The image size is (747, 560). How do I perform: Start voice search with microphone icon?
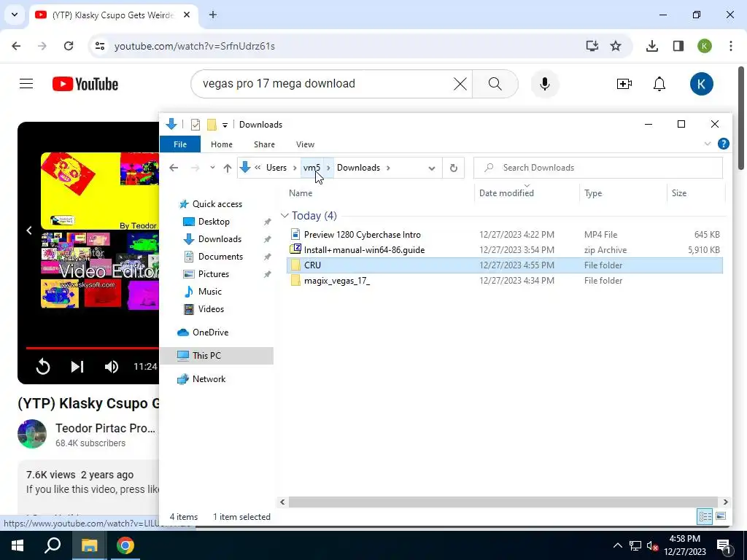coord(544,84)
